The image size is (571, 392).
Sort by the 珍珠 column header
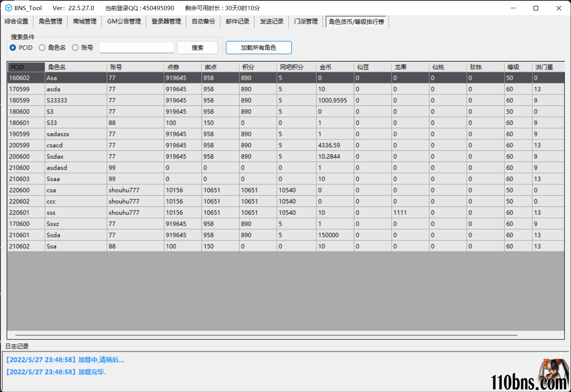point(485,67)
